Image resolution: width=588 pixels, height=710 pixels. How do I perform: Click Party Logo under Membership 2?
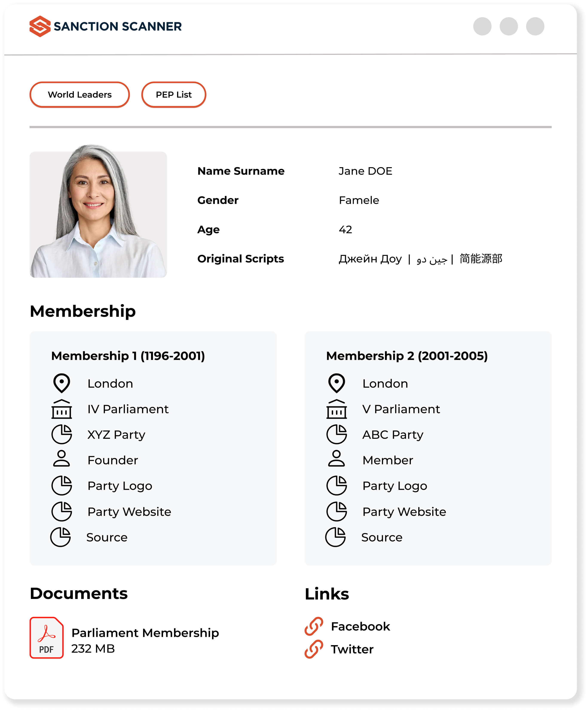point(395,486)
